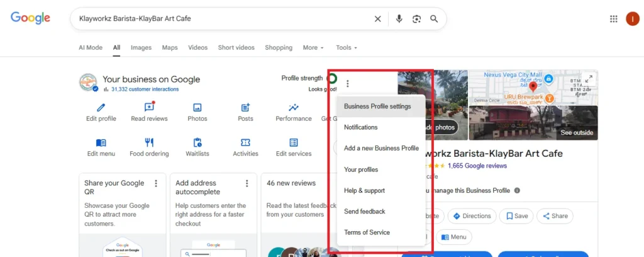644x257 pixels.
Task: Open options for Share your Google QR card
Action: (157, 183)
